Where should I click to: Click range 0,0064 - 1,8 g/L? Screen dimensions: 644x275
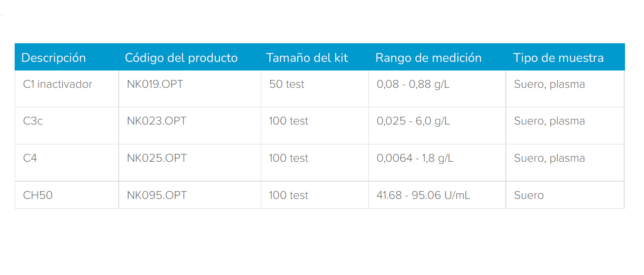tap(415, 158)
